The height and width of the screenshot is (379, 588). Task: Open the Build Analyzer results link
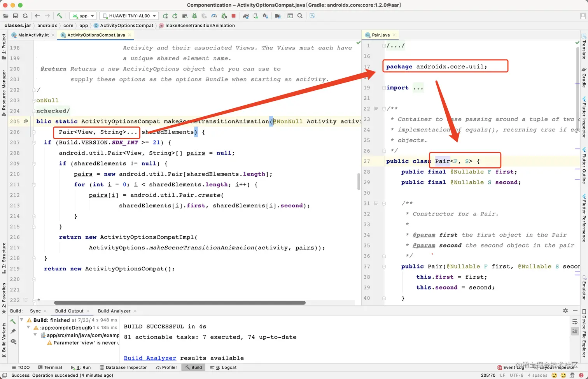point(150,358)
